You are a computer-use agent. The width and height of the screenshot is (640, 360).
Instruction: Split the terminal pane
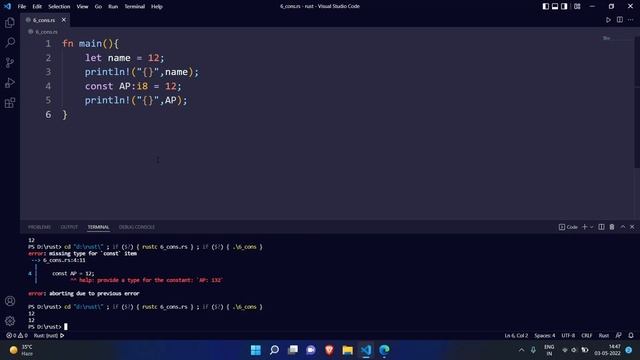coord(601,227)
